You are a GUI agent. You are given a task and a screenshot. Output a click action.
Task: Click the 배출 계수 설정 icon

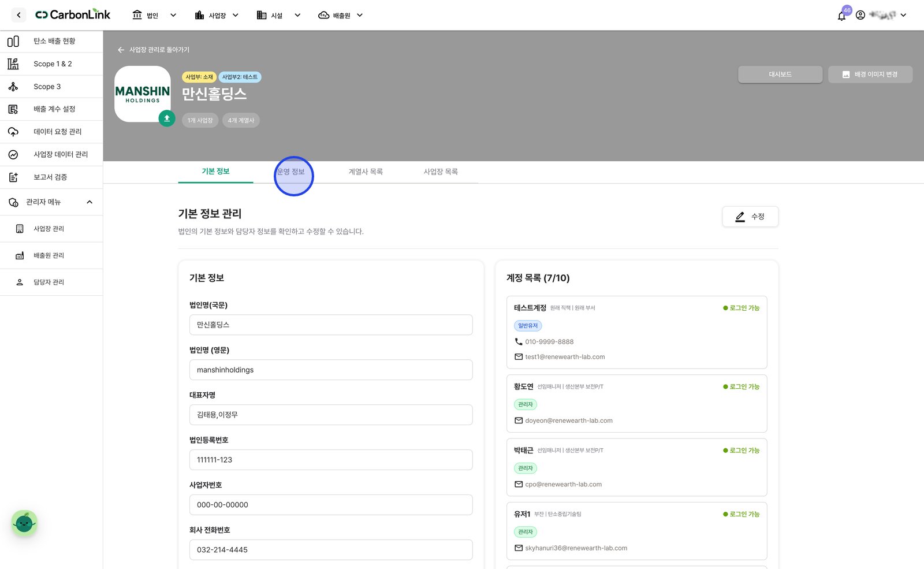pyautogui.click(x=13, y=109)
